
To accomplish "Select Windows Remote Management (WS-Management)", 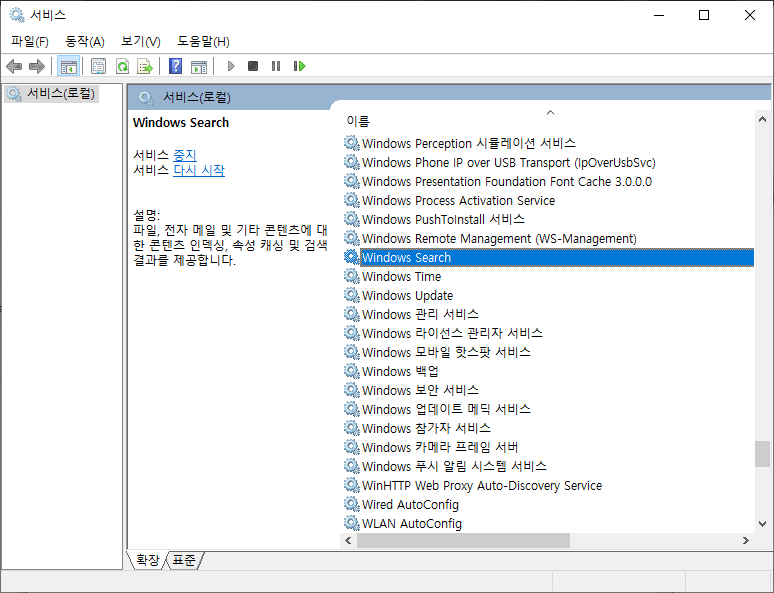I will (499, 238).
